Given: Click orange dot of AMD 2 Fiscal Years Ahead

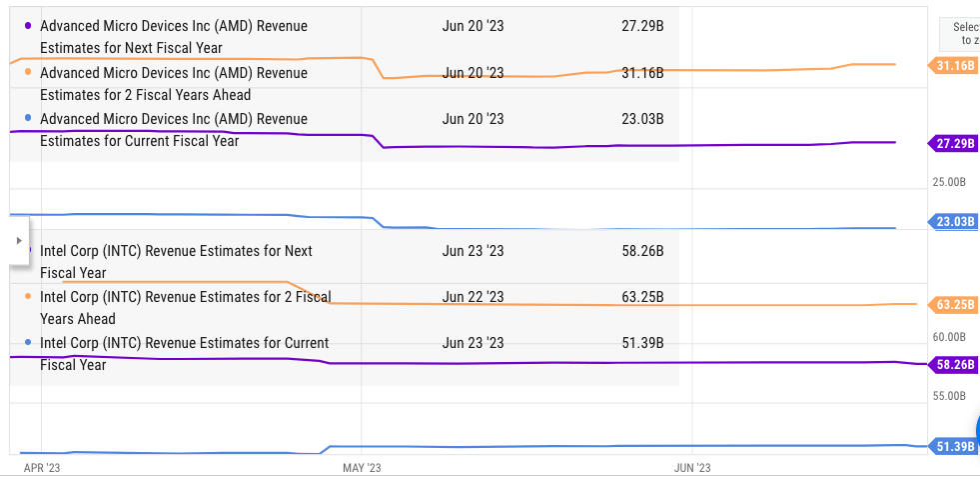Looking at the screenshot, I should click(28, 71).
